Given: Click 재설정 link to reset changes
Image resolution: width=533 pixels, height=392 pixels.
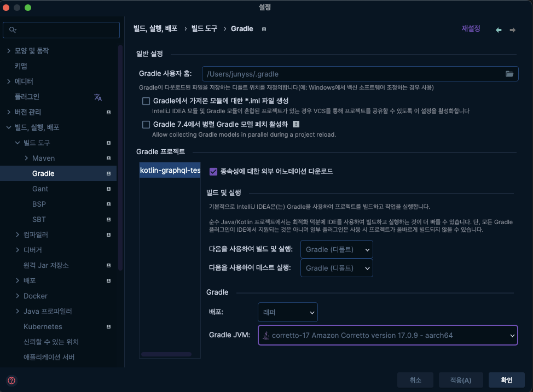Looking at the screenshot, I should 471,29.
